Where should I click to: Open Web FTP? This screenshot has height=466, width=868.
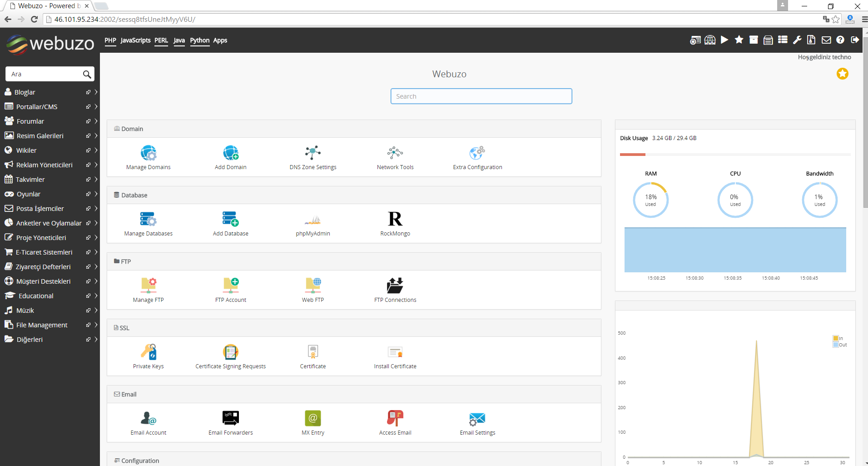pyautogui.click(x=313, y=290)
